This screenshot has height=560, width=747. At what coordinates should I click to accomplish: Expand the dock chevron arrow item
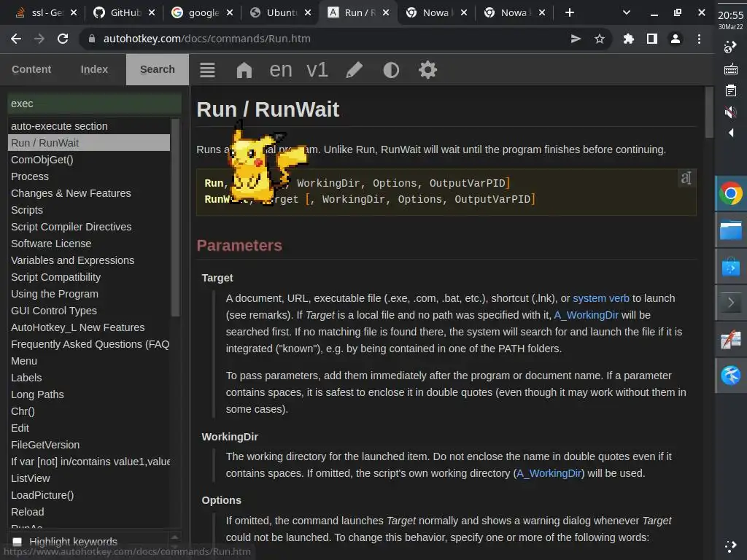point(731,303)
